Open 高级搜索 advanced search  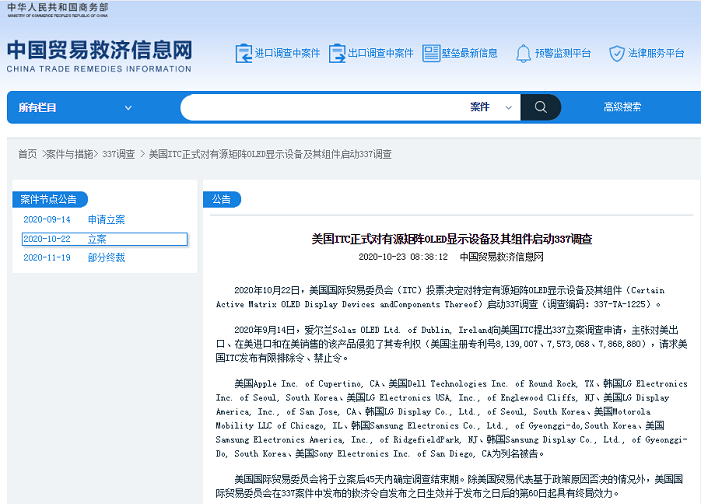[622, 107]
